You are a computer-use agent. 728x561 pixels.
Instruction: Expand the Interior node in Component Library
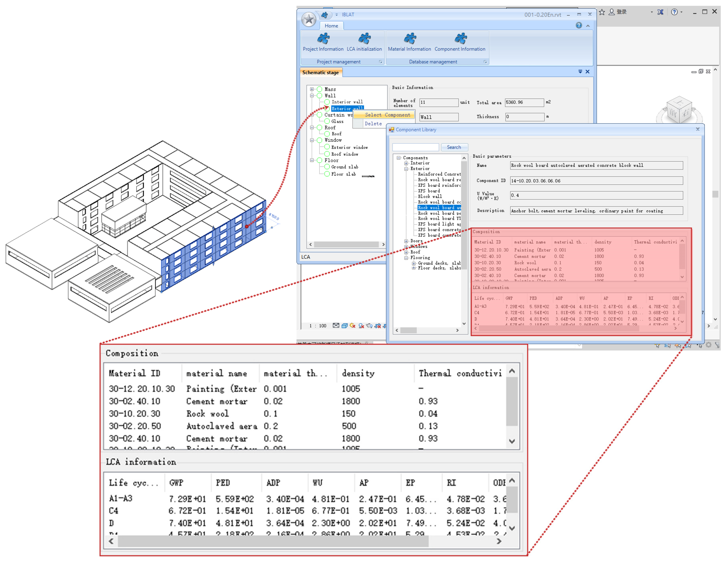pyautogui.click(x=406, y=163)
